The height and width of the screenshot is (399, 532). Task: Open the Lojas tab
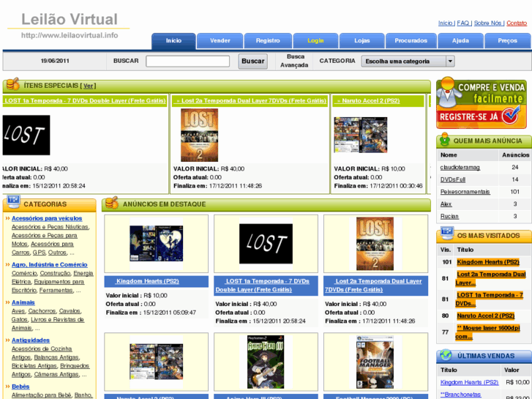[x=361, y=41]
